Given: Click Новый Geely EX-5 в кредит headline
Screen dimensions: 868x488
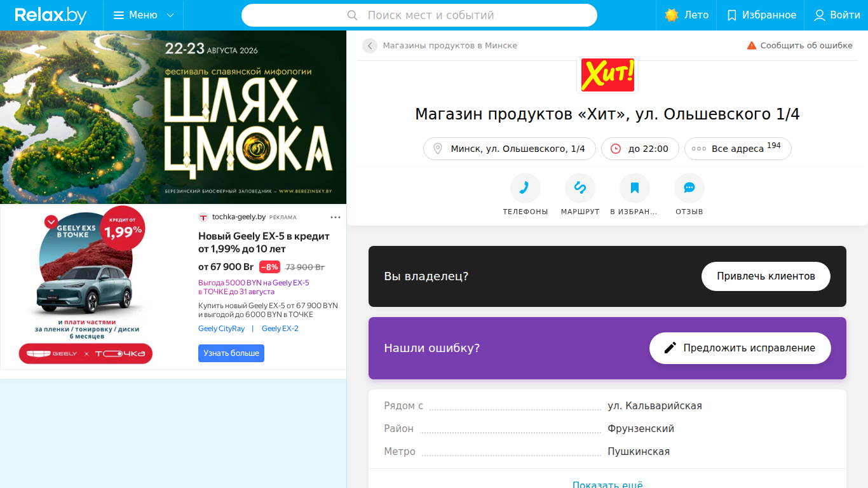Looking at the screenshot, I should [264, 242].
